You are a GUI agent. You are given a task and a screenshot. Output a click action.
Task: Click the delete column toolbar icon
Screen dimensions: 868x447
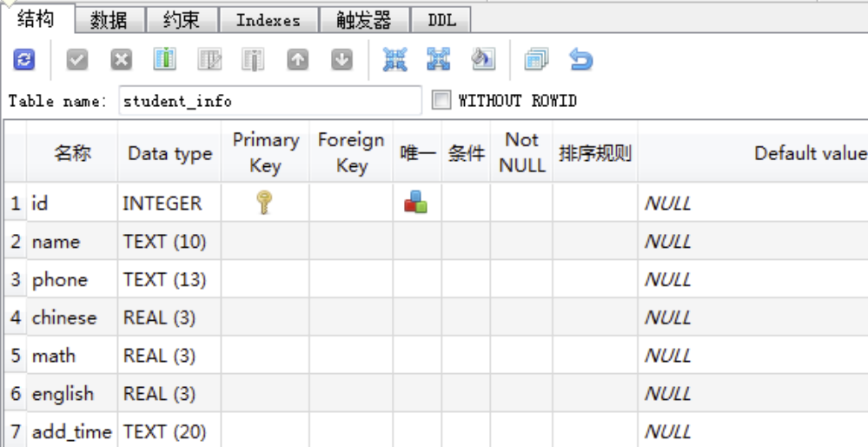click(253, 60)
